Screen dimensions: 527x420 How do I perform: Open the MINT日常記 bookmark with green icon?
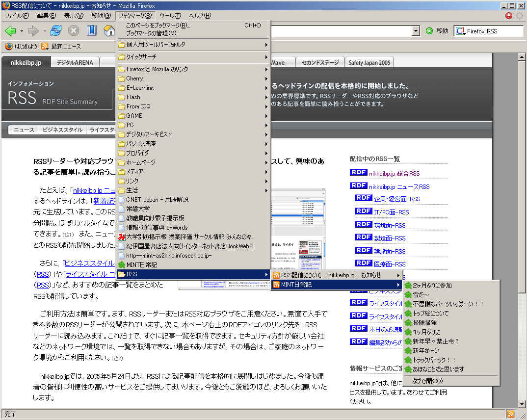click(x=193, y=265)
